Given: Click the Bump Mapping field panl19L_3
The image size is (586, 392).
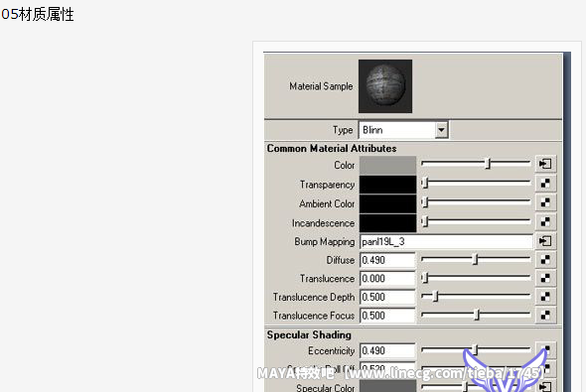Looking at the screenshot, I should [x=446, y=241].
